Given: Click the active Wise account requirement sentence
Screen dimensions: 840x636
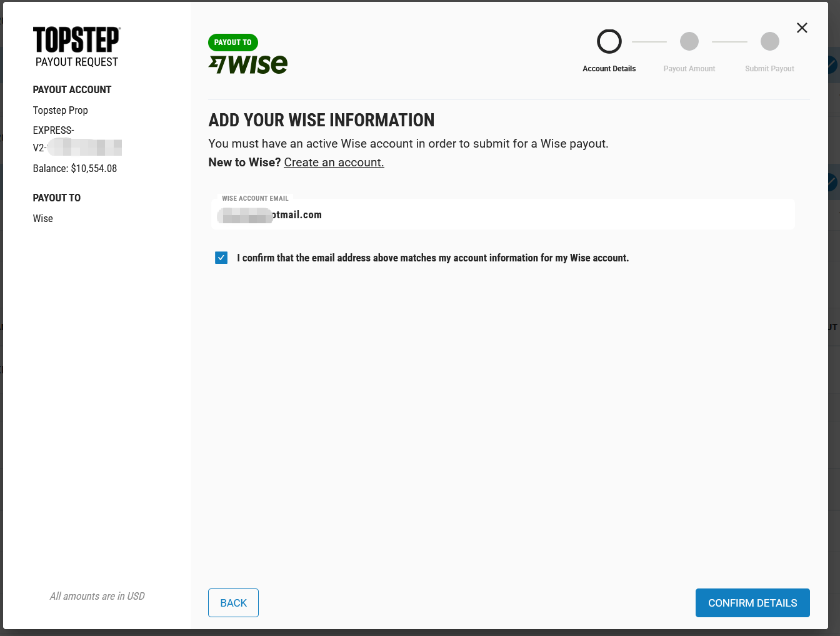Looking at the screenshot, I should tap(408, 144).
